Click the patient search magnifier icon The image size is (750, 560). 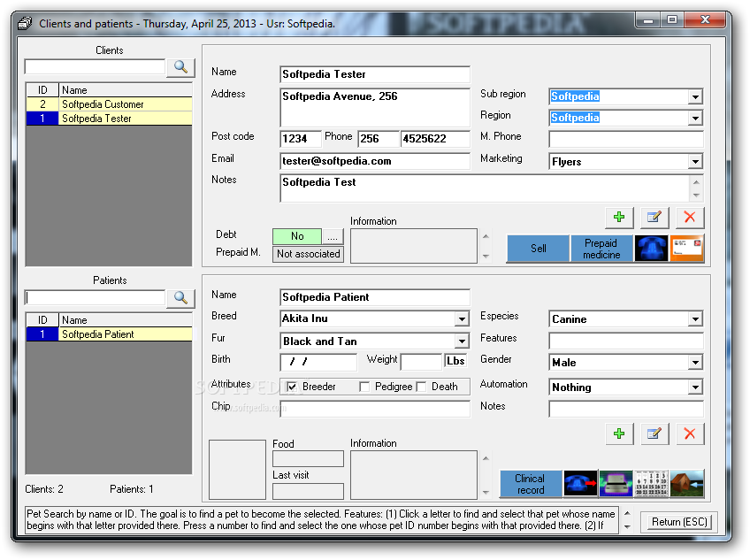click(180, 298)
